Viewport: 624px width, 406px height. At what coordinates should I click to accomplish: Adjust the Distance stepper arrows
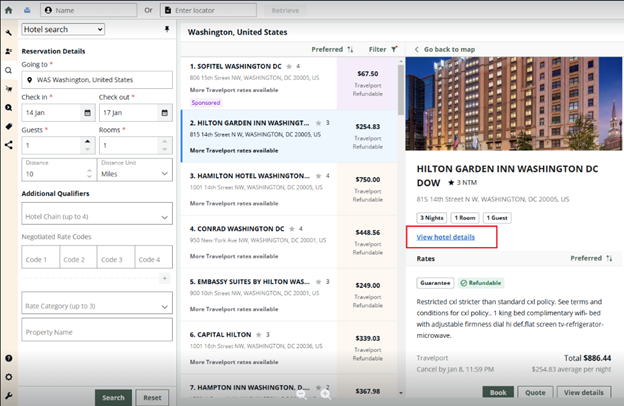89,174
